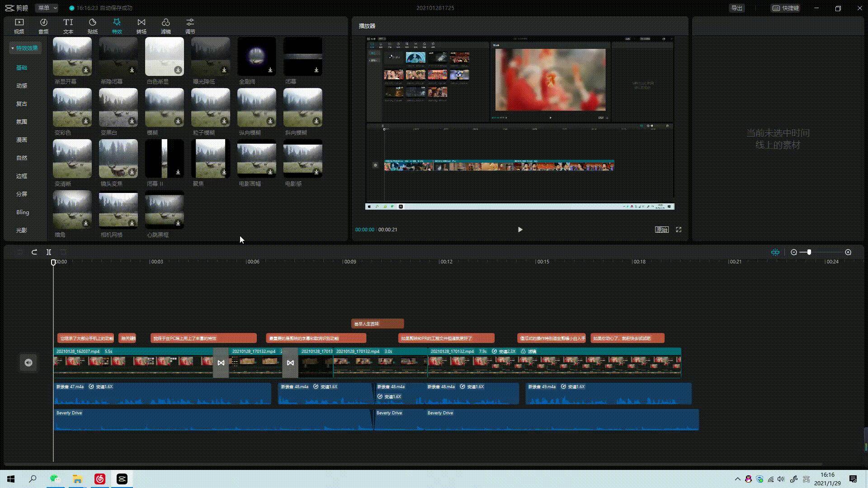868x488 pixels.
Task: Collapse the 特效效果 category list
Action: [x=25, y=48]
